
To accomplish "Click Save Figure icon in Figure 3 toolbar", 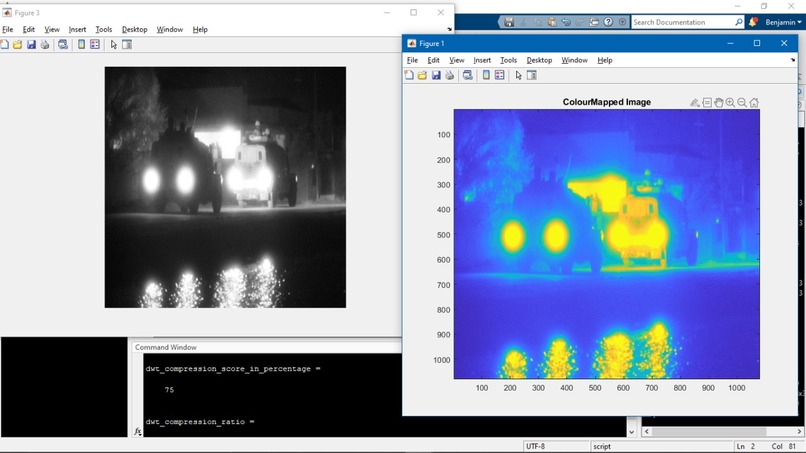I will pyautogui.click(x=31, y=45).
